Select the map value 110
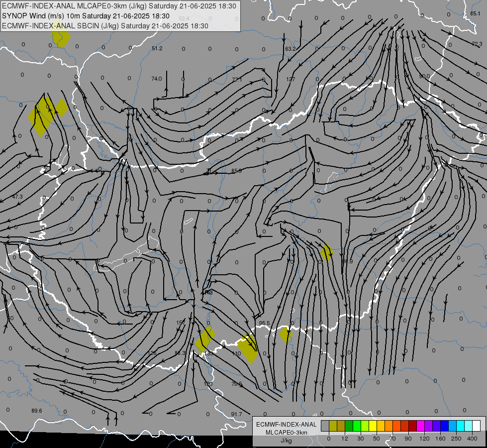Viewport: 487px width, 448px height. coord(237,353)
